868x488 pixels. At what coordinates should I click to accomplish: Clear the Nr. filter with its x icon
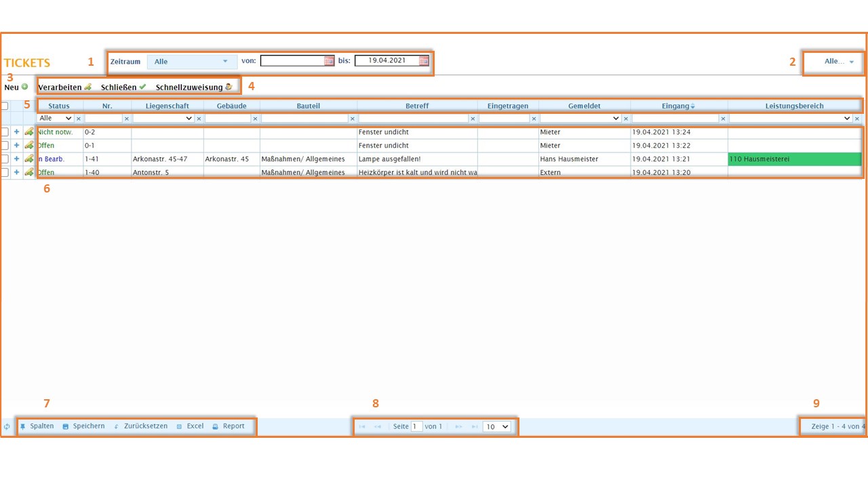click(126, 119)
